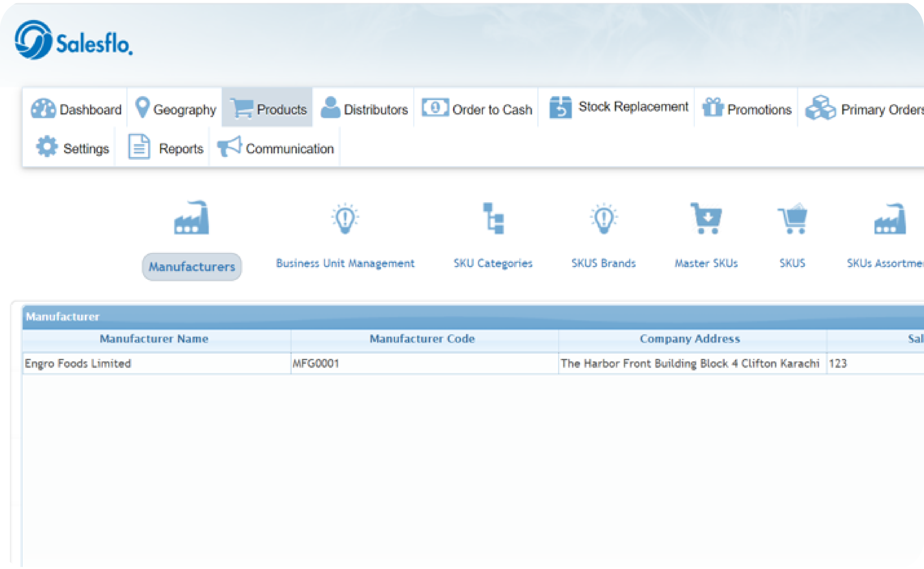Viewport: 924px width, 569px height.
Task: Click the Manufacturers factory icon
Action: coord(191,219)
